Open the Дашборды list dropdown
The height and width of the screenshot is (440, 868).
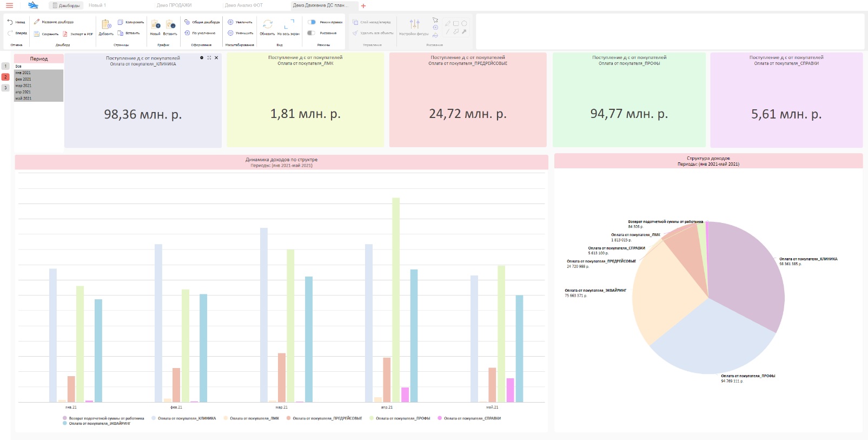pyautogui.click(x=66, y=5)
